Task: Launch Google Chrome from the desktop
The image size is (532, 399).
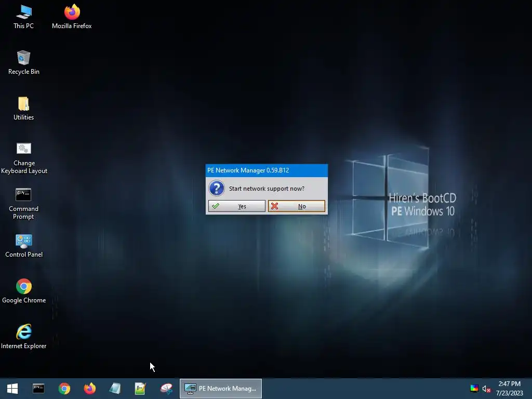Action: coord(24,291)
